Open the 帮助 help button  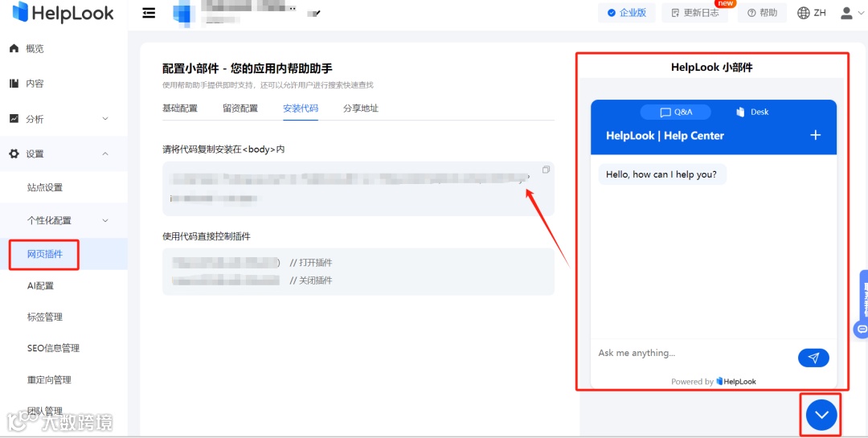click(762, 13)
